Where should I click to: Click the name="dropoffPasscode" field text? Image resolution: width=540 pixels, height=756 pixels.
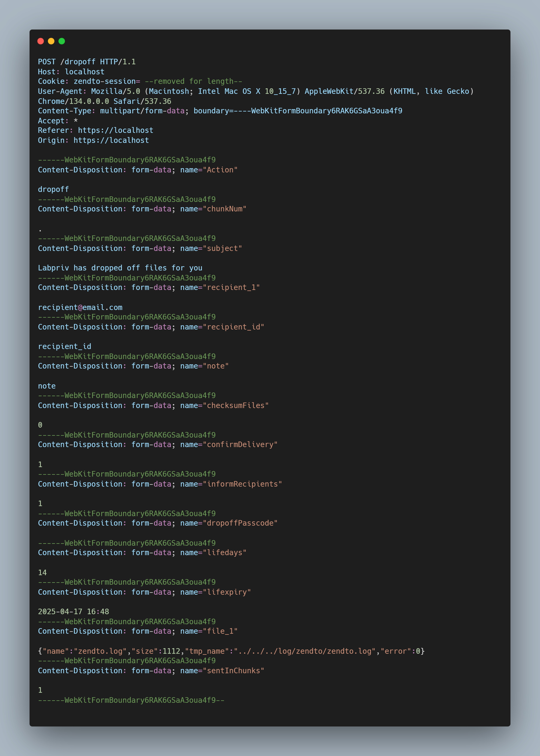coord(229,523)
